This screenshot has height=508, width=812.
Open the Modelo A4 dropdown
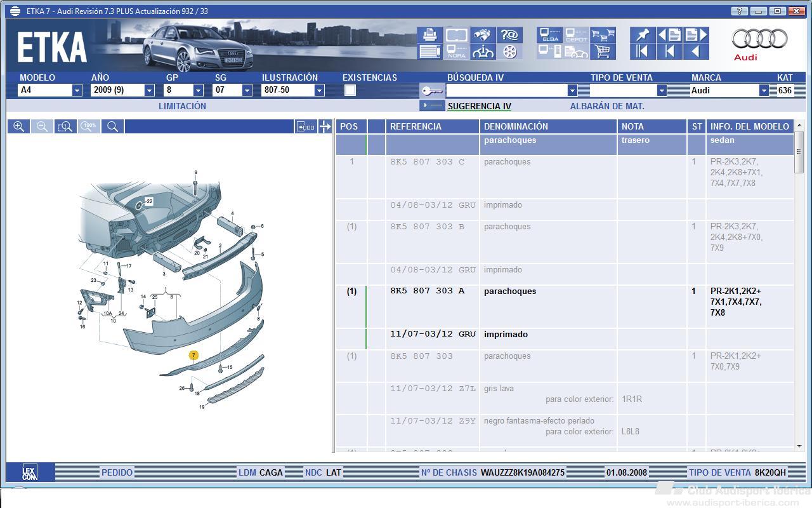pyautogui.click(x=77, y=90)
